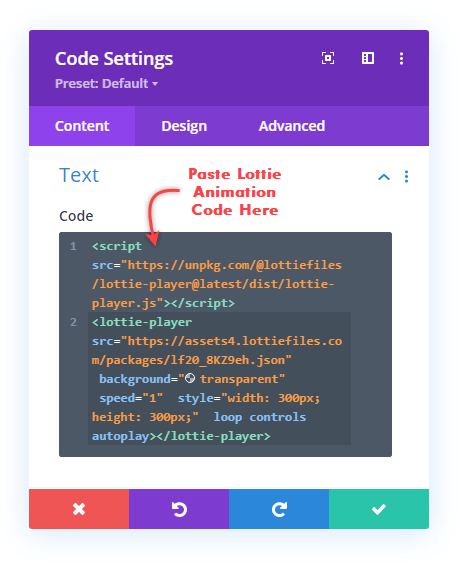Discard changes with the red X button
Viewport: 460px width, 568px height.
[x=79, y=509]
